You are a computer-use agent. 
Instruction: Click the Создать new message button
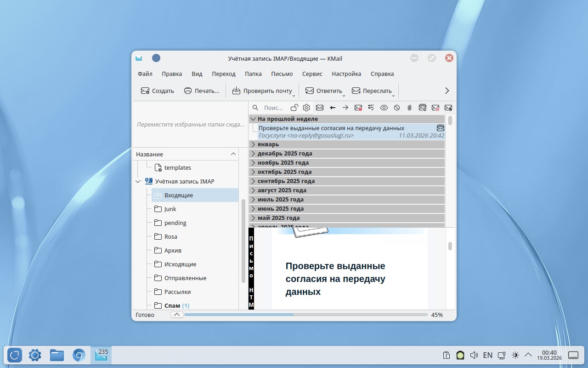pos(158,91)
